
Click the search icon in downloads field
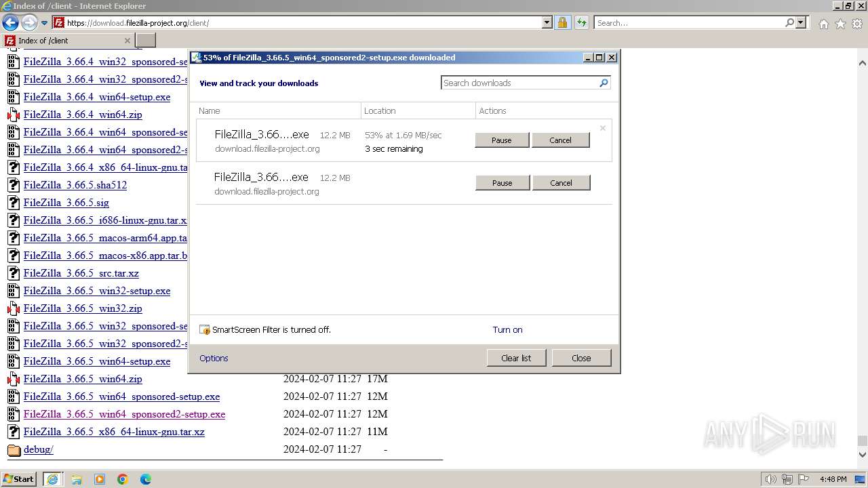(604, 83)
